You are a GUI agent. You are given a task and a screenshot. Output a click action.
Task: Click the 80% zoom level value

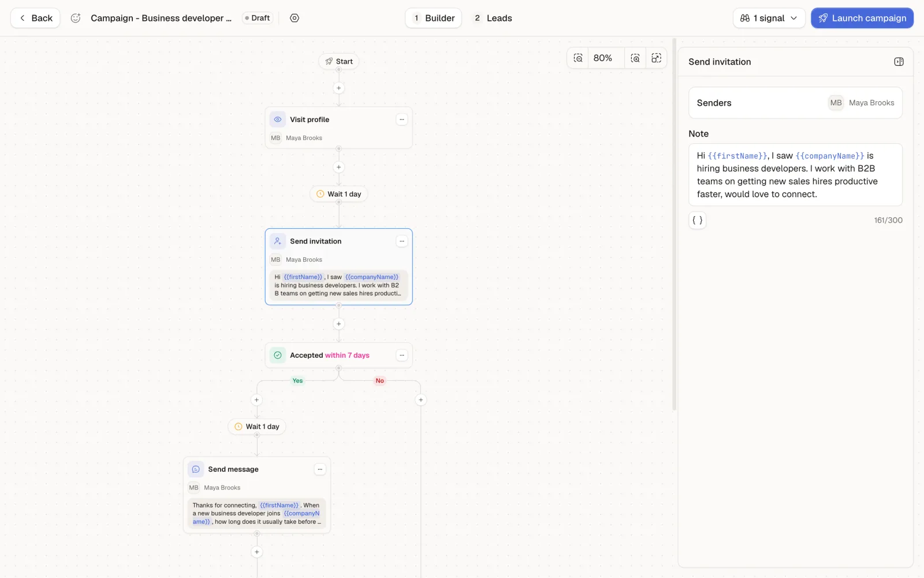click(x=603, y=58)
